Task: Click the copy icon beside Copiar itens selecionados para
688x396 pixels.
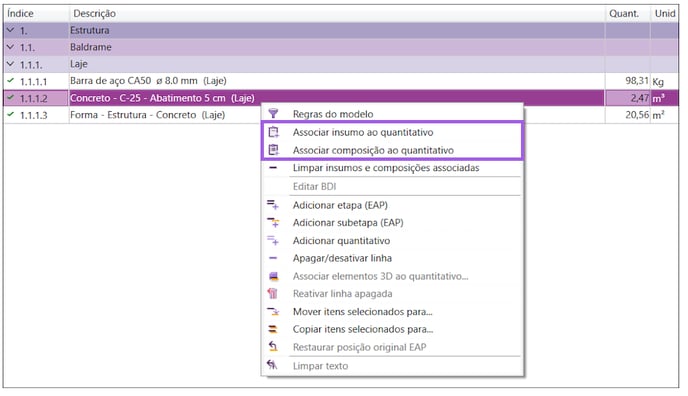Action: pyautogui.click(x=273, y=329)
